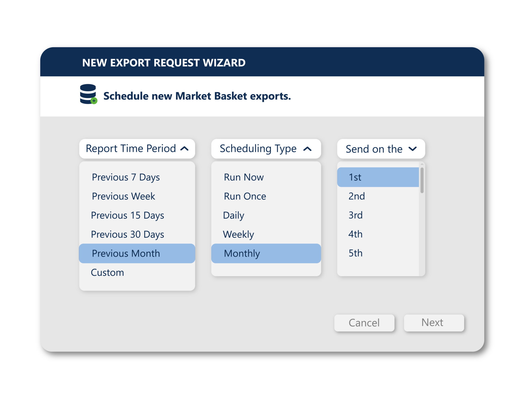
Task: Select Previous 7 Days option
Action: click(x=126, y=177)
